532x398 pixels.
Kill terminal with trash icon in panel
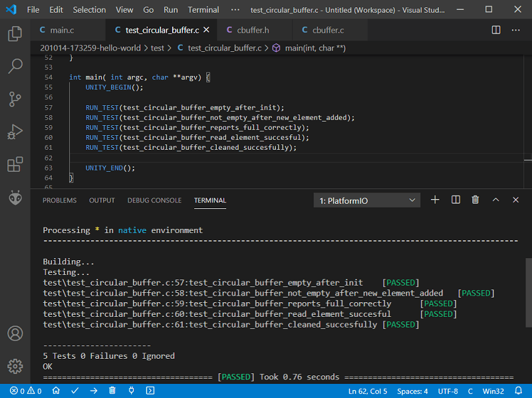click(x=475, y=200)
